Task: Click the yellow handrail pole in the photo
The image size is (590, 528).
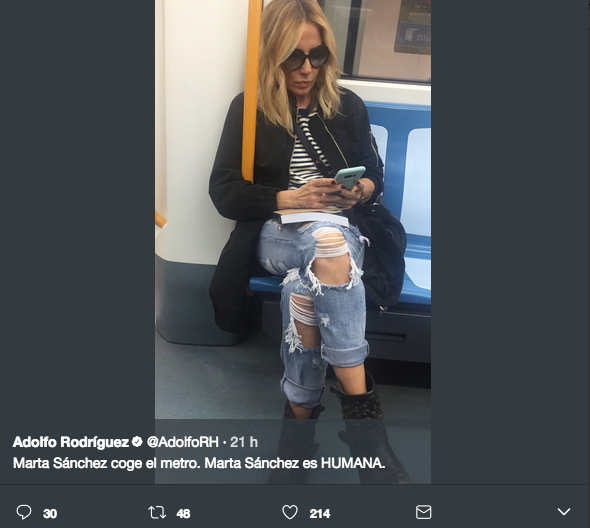Action: click(x=251, y=90)
